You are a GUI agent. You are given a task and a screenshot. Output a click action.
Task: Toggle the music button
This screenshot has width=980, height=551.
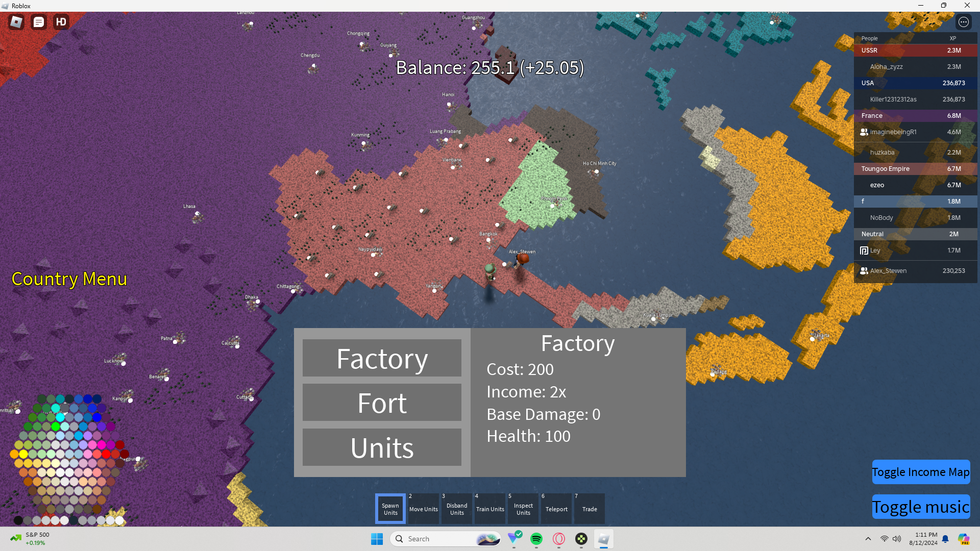point(920,507)
